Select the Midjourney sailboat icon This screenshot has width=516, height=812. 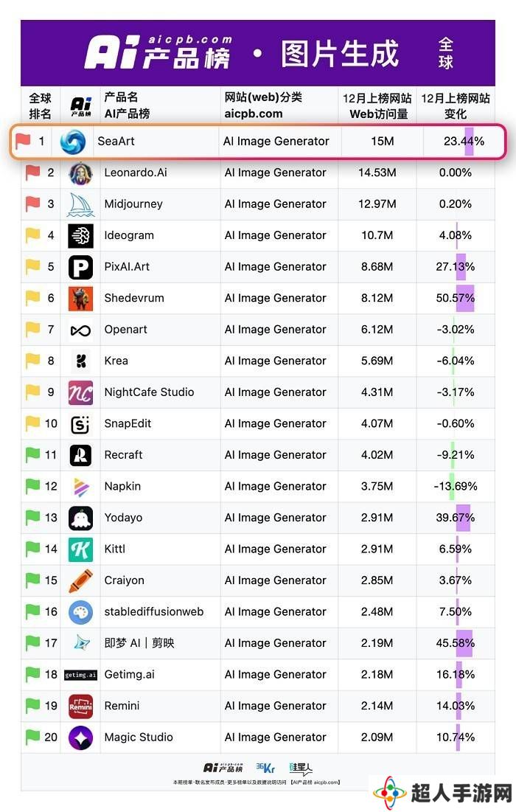[81, 204]
